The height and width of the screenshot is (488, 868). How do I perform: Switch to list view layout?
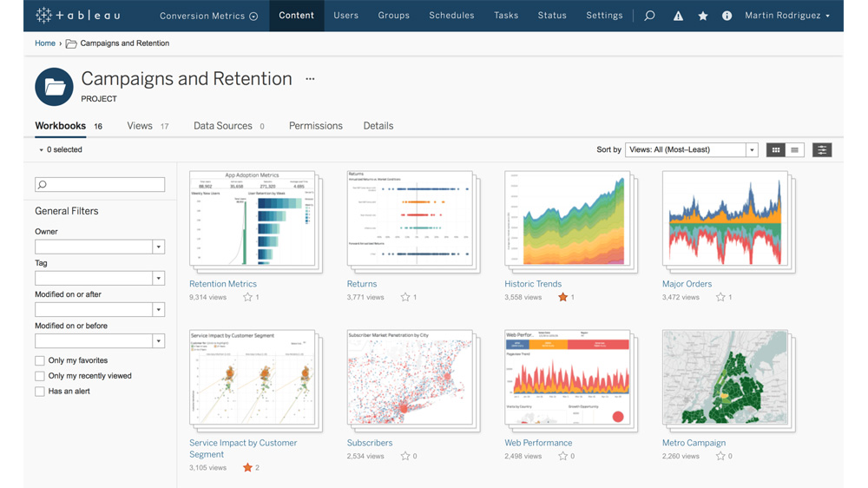[794, 150]
